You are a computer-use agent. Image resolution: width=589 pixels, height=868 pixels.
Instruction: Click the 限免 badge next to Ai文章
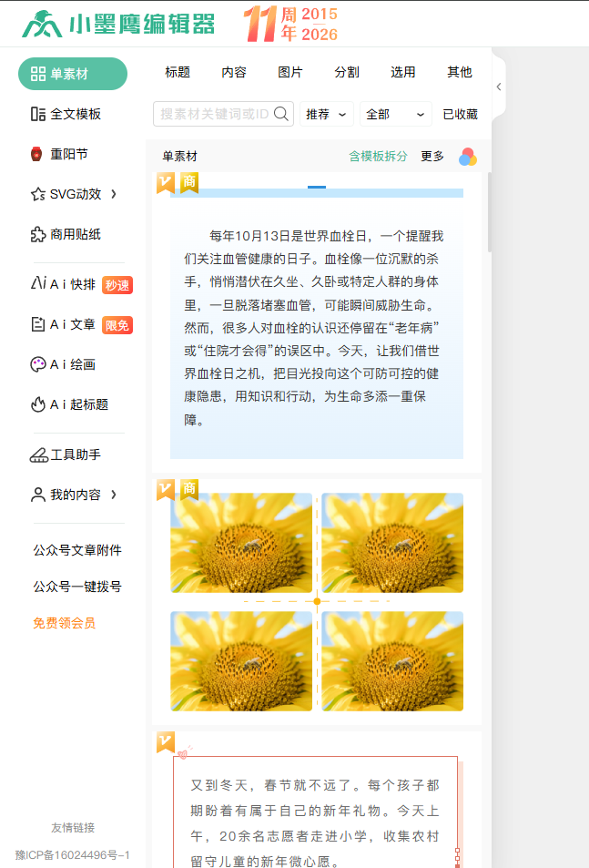[117, 325]
